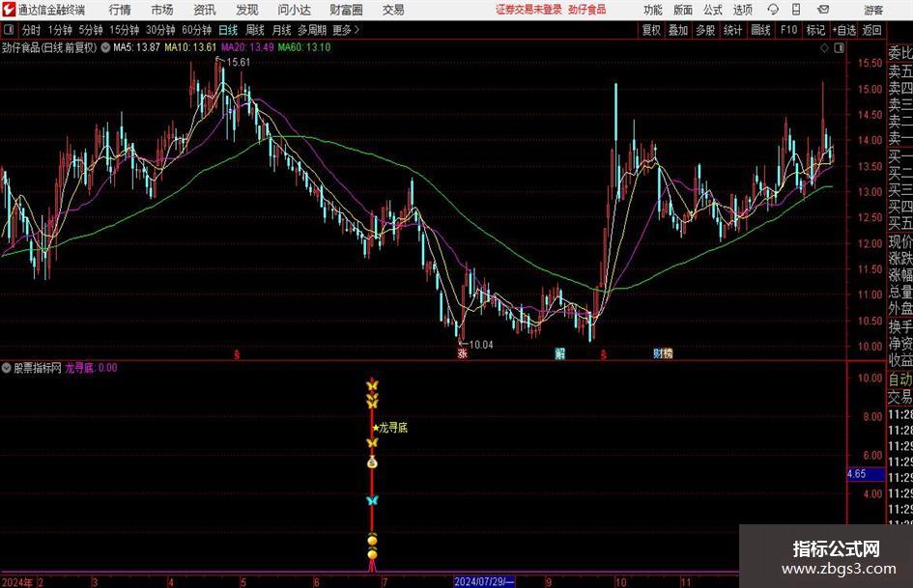Open the 版面 menu
This screenshot has height=588, width=913.
(683, 10)
